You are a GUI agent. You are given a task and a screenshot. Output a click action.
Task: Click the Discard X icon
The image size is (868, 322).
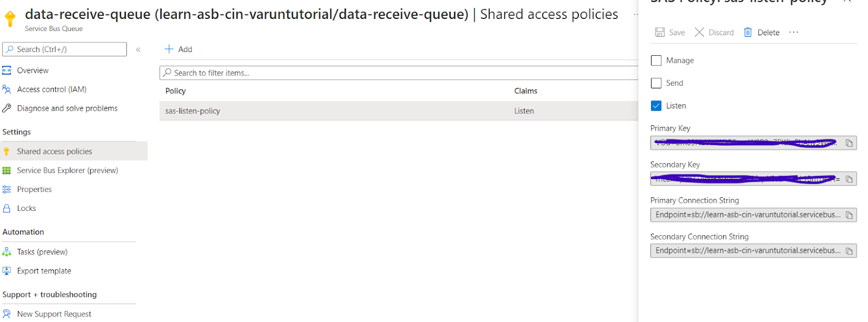point(699,32)
